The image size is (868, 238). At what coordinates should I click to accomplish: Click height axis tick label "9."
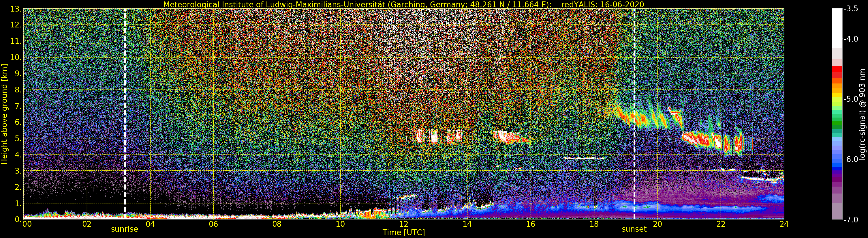pyautogui.click(x=18, y=74)
